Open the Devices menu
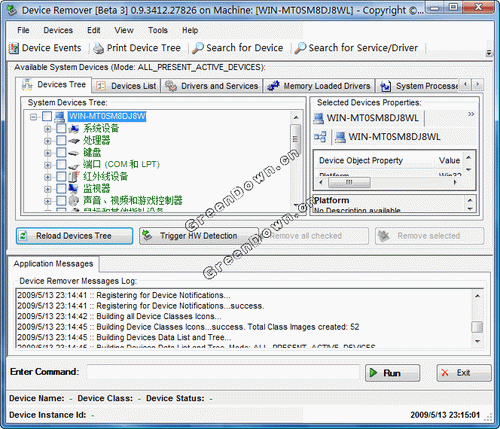This screenshot has width=500, height=429. (x=58, y=30)
